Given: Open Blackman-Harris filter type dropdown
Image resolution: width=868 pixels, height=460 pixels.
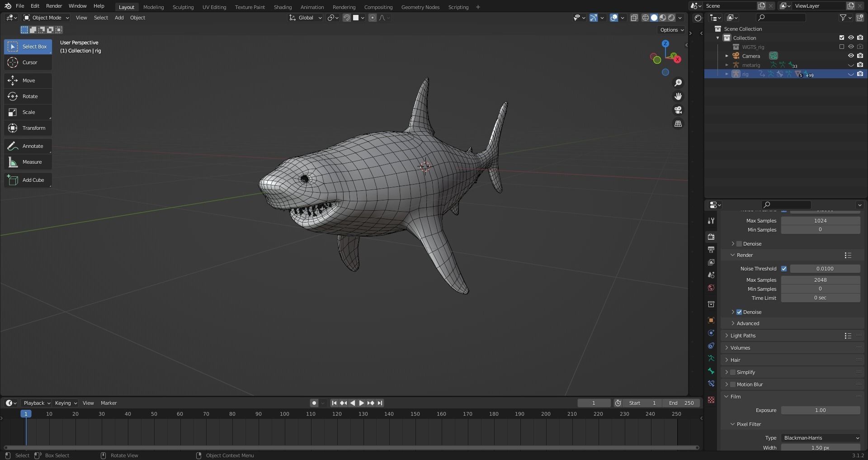Looking at the screenshot, I should tap(821, 438).
